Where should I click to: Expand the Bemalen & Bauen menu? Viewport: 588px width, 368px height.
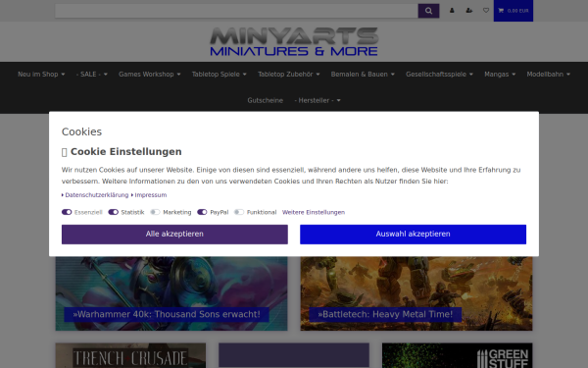[x=363, y=75]
